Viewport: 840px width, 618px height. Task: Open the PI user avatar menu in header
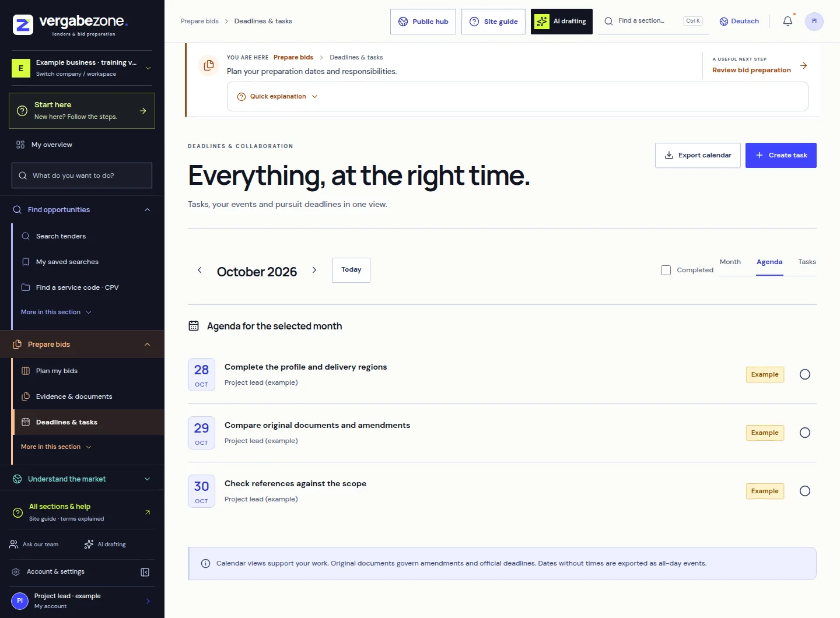[x=814, y=21]
